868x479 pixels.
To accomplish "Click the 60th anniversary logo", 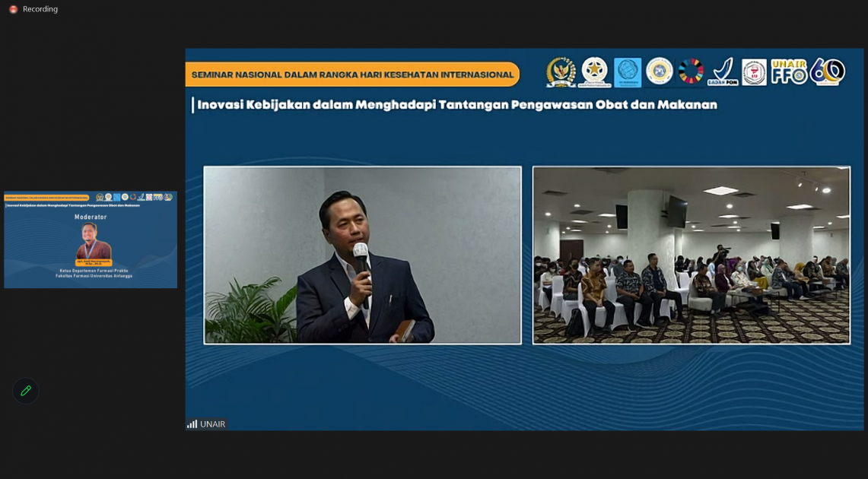I will 827,71.
